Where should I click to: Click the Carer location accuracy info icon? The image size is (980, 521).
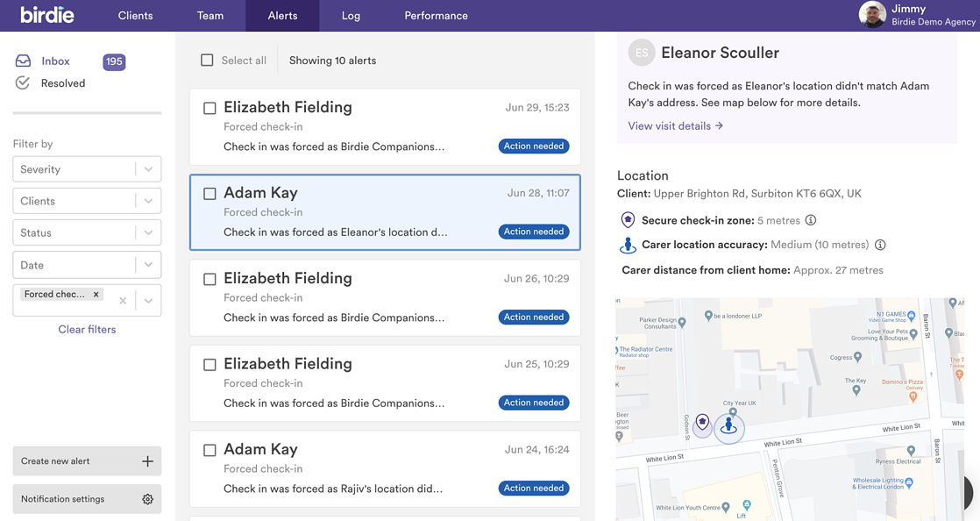pos(880,245)
